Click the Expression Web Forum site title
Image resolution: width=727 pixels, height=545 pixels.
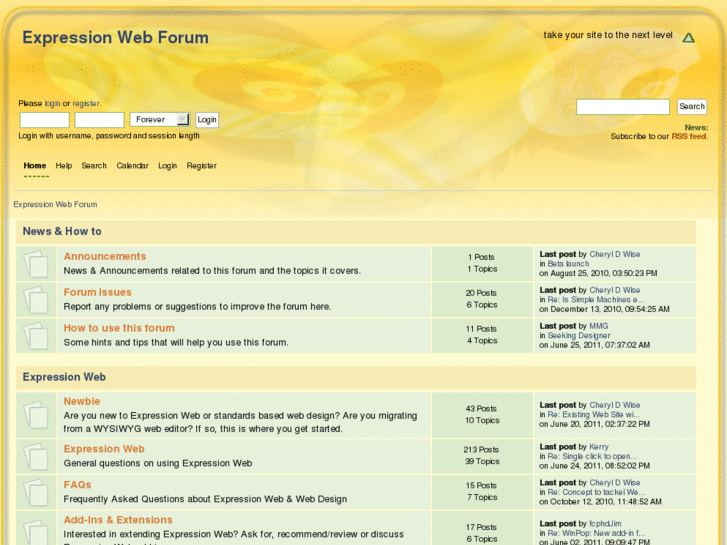115,38
